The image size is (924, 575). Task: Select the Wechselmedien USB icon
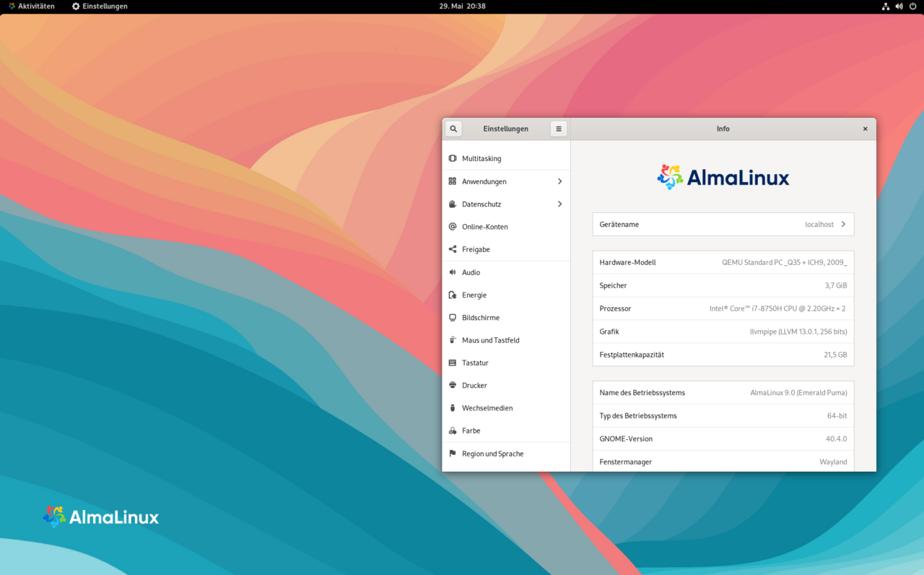point(453,407)
